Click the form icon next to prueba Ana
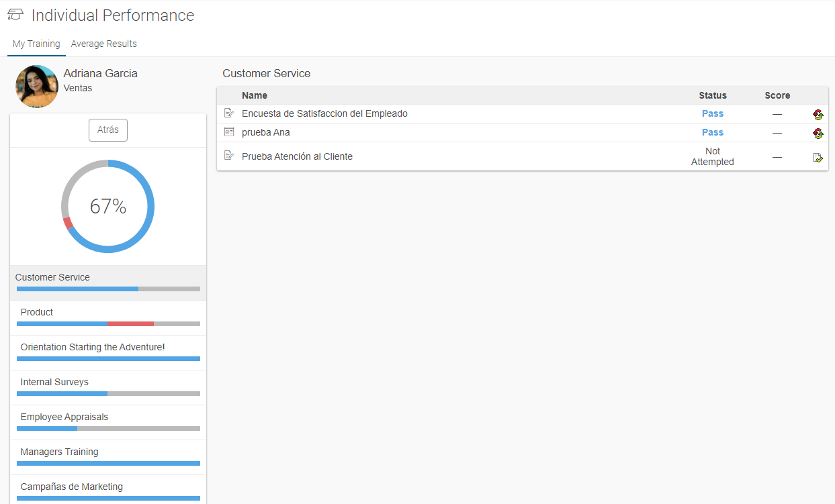Image resolution: width=835 pixels, height=504 pixels. 228,132
